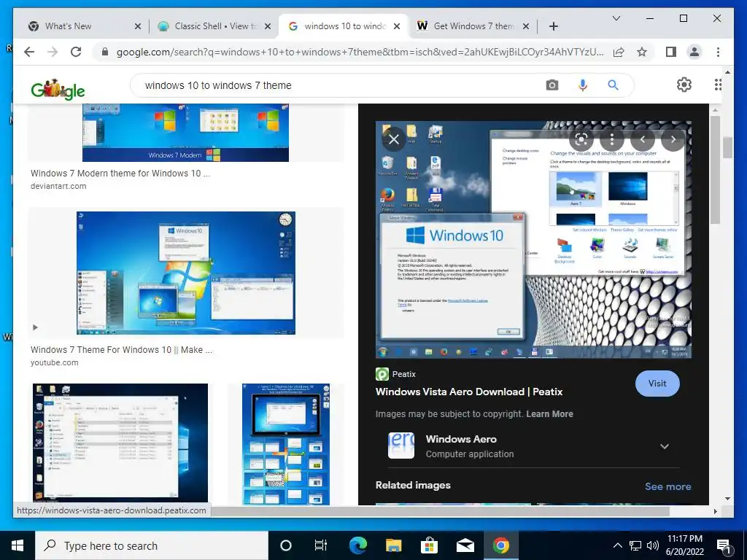Close the Get Windows 7 theme tab
747x560 pixels.
pyautogui.click(x=525, y=26)
